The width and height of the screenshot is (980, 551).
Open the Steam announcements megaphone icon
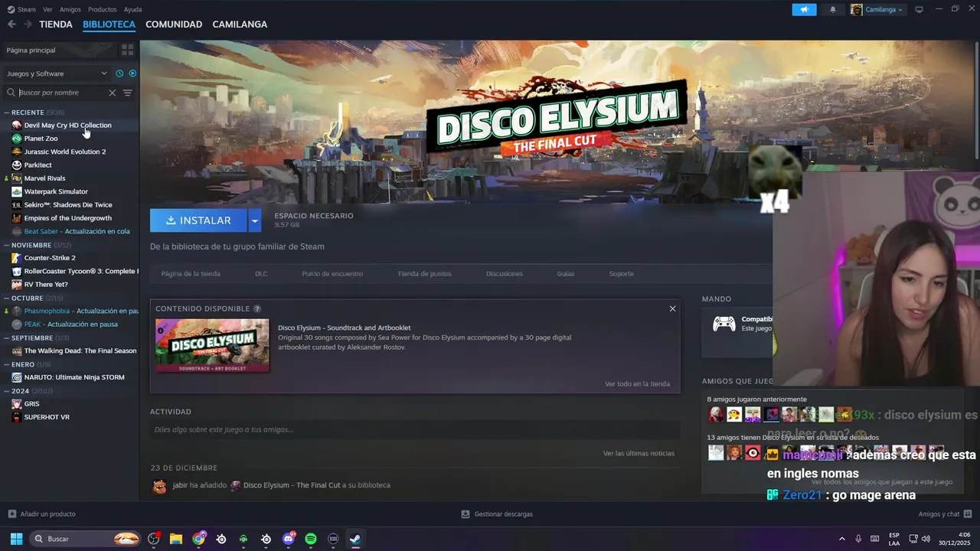point(804,9)
